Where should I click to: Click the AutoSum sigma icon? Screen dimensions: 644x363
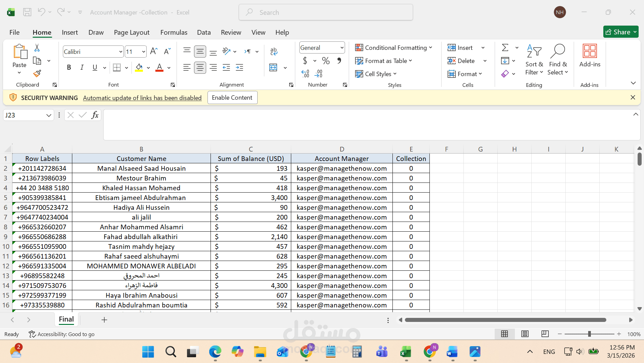pyautogui.click(x=505, y=47)
